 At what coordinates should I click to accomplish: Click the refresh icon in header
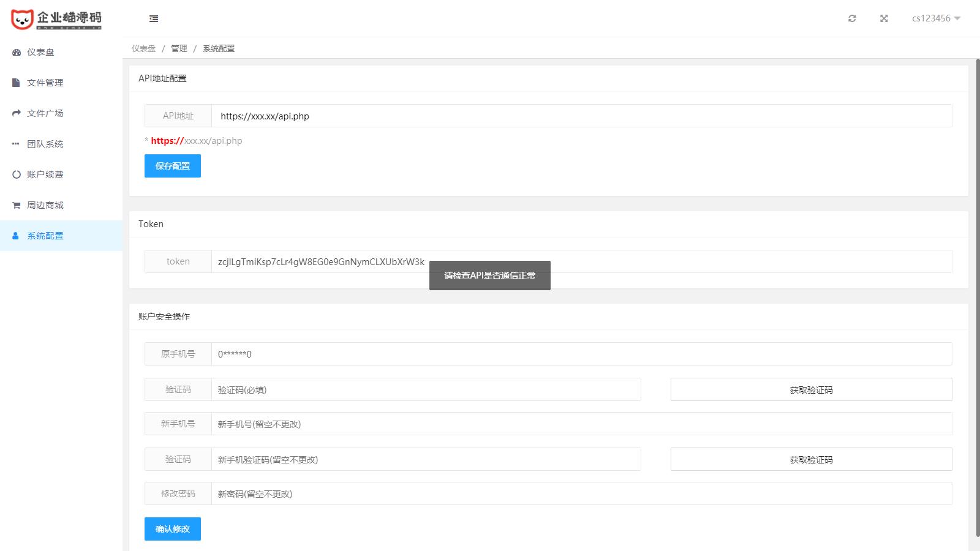(852, 18)
